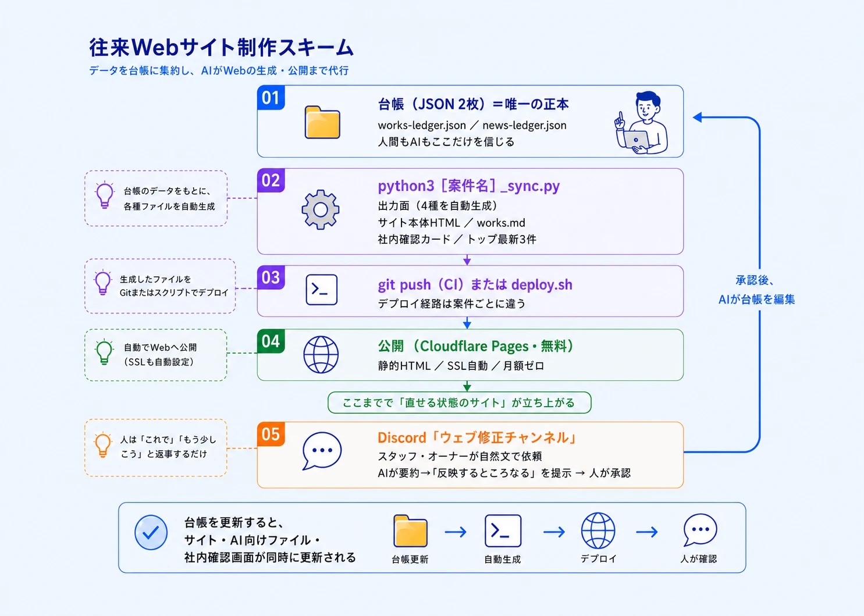This screenshot has width=864, height=616.
Task: Click the green 04 step badge
Action: pos(271,341)
